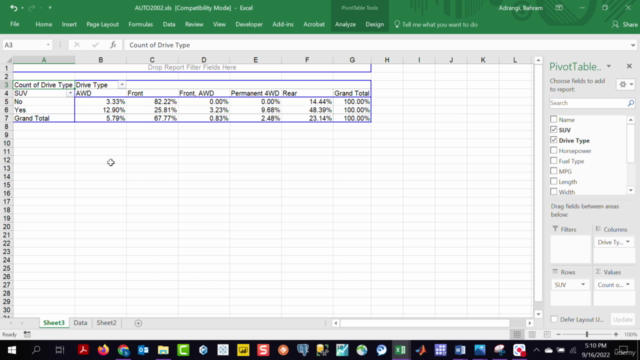Switch to Word from the taskbar
640x360 pixels.
[460, 350]
